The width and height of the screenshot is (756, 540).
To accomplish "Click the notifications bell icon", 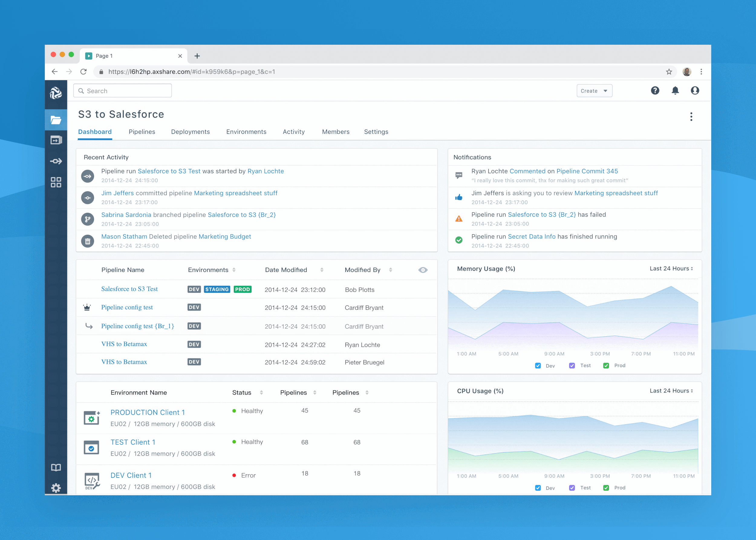I will click(x=675, y=90).
